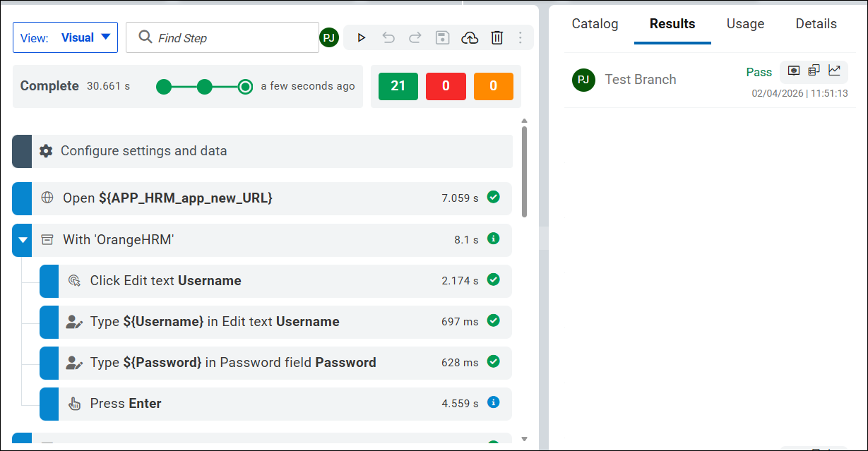Open the View Visual dropdown
Image resolution: width=868 pixels, height=451 pixels.
point(66,38)
